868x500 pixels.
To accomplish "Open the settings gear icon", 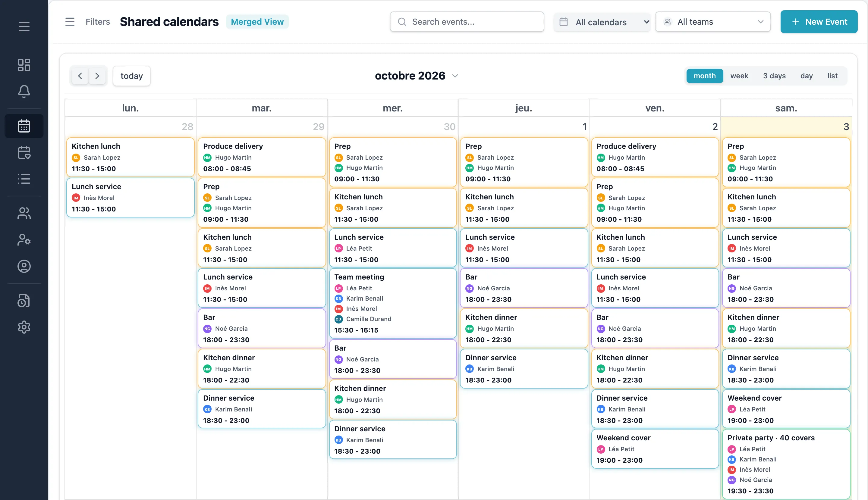I will point(24,327).
